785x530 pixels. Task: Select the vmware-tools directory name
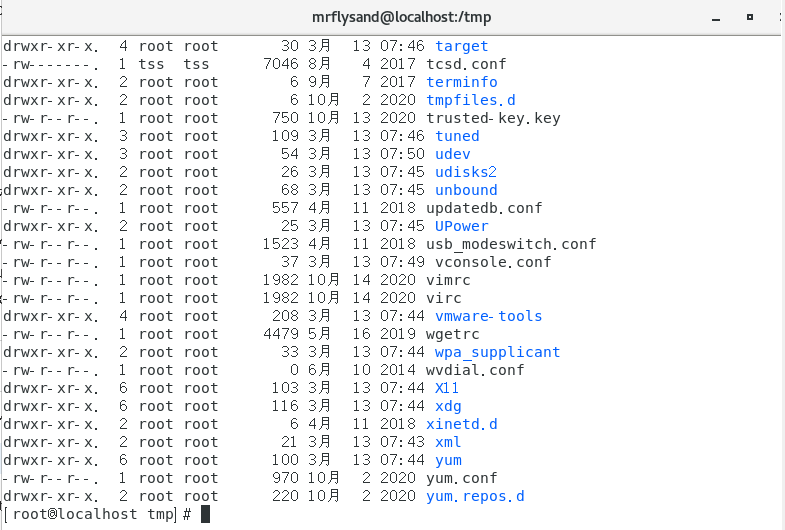coord(488,316)
